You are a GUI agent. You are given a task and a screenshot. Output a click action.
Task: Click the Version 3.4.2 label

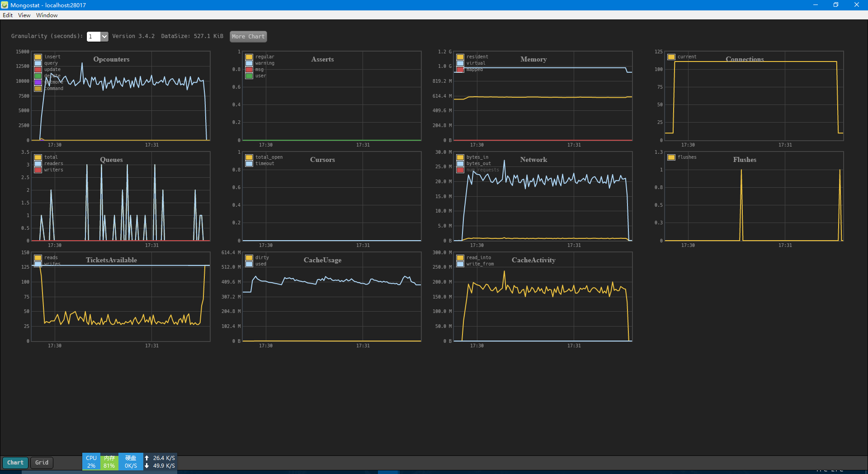pyautogui.click(x=133, y=36)
